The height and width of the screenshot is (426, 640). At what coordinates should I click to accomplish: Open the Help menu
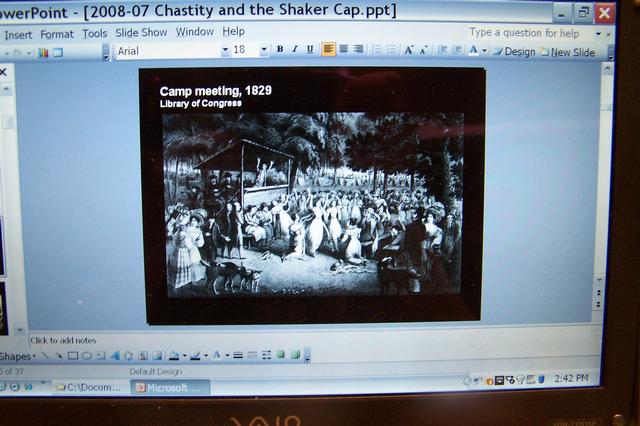[x=233, y=31]
